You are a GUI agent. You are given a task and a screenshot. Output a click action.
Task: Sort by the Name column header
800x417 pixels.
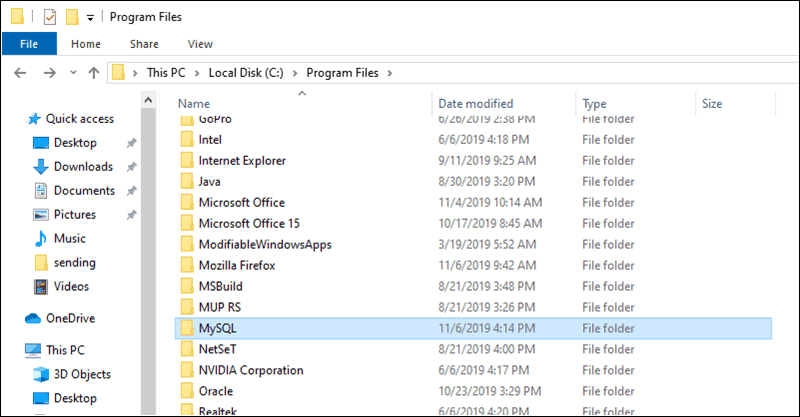click(x=194, y=104)
